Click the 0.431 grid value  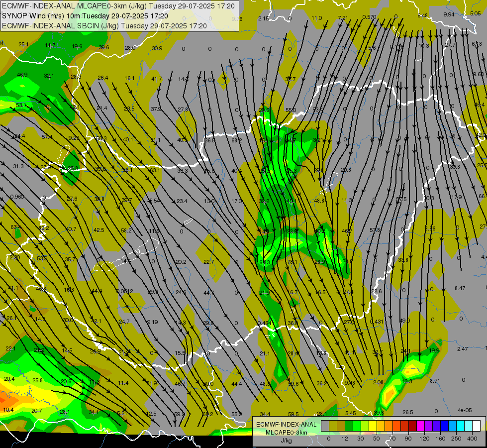377,322
